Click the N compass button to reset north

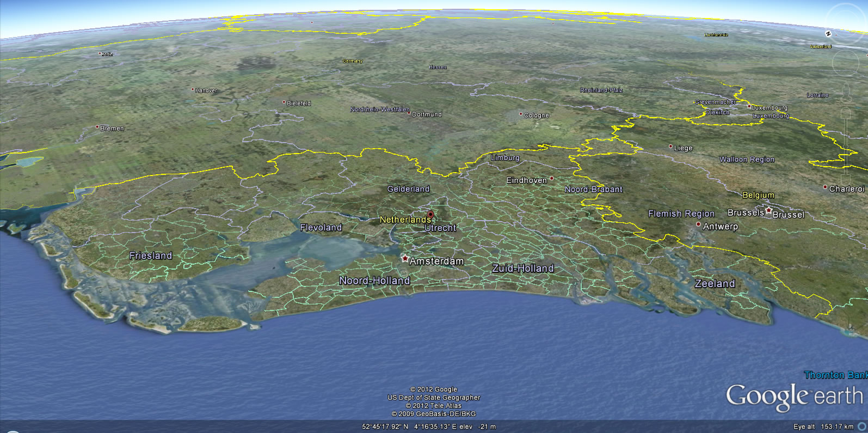point(828,34)
